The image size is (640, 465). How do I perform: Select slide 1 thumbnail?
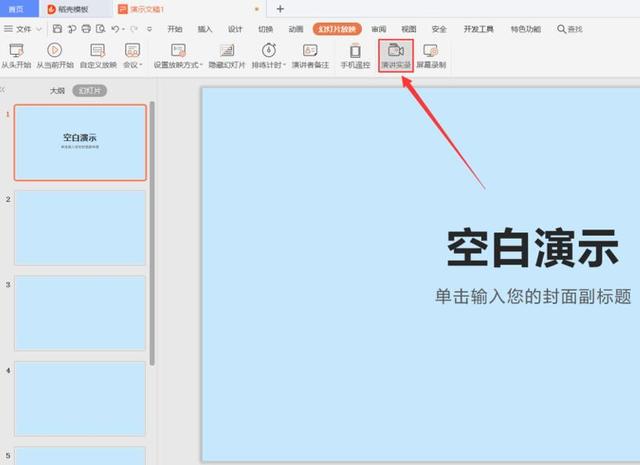click(x=80, y=142)
